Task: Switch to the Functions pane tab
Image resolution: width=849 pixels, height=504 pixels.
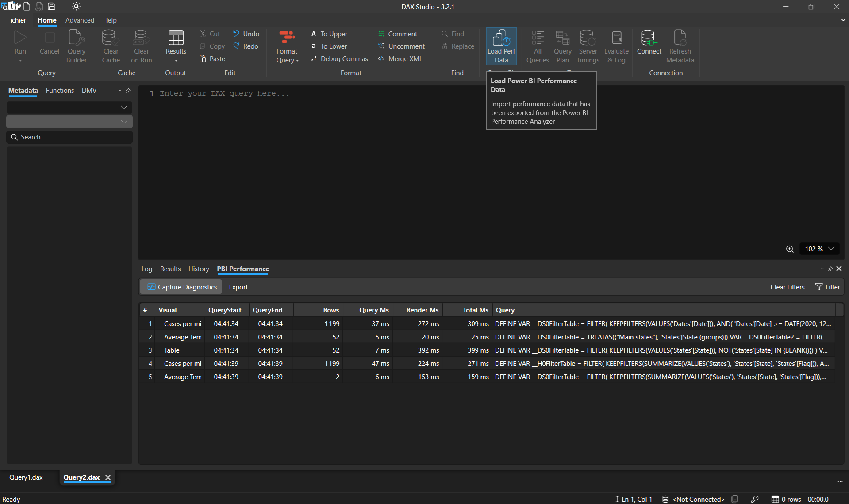Action: coord(60,90)
